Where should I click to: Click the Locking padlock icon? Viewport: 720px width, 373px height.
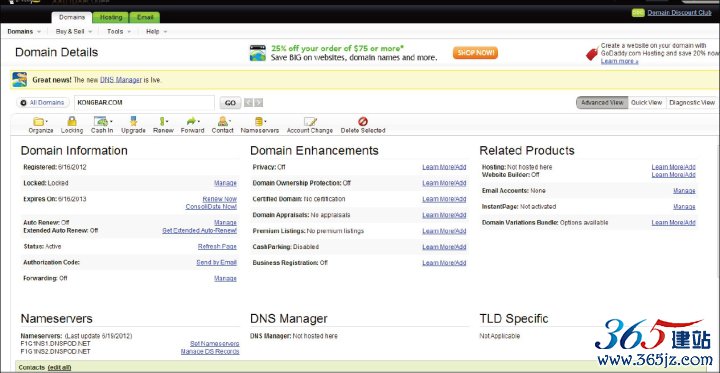[x=72, y=121]
